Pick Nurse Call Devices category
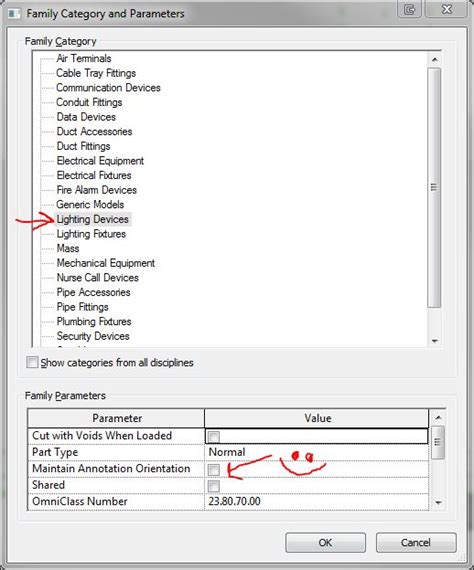The width and height of the screenshot is (474, 570). pyautogui.click(x=97, y=277)
